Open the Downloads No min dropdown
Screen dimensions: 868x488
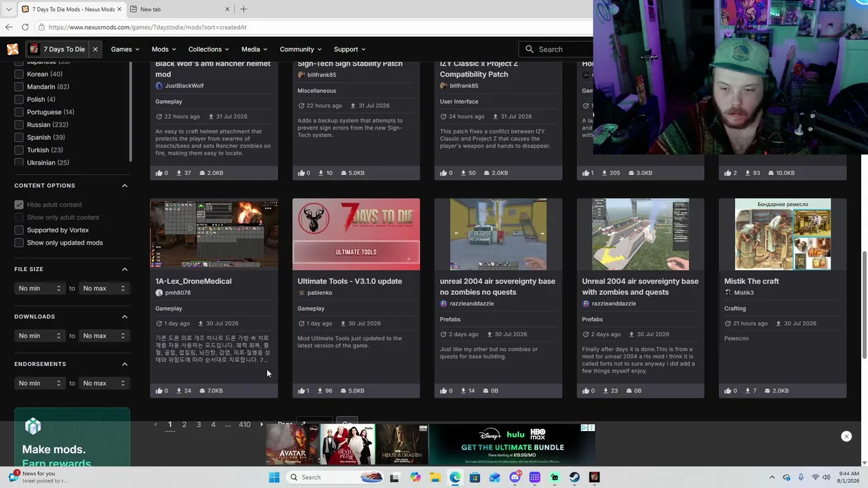(x=39, y=336)
